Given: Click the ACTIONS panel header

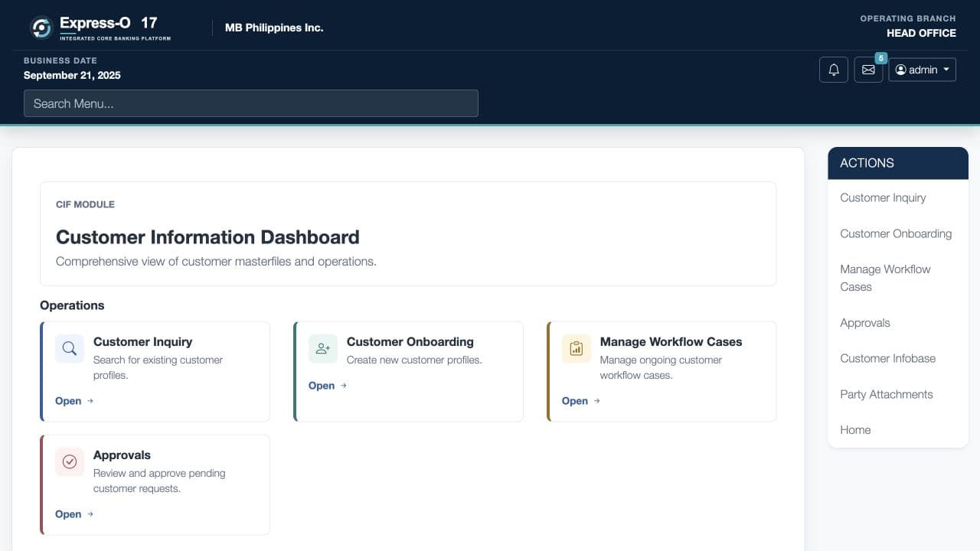Looking at the screenshot, I should (x=898, y=163).
